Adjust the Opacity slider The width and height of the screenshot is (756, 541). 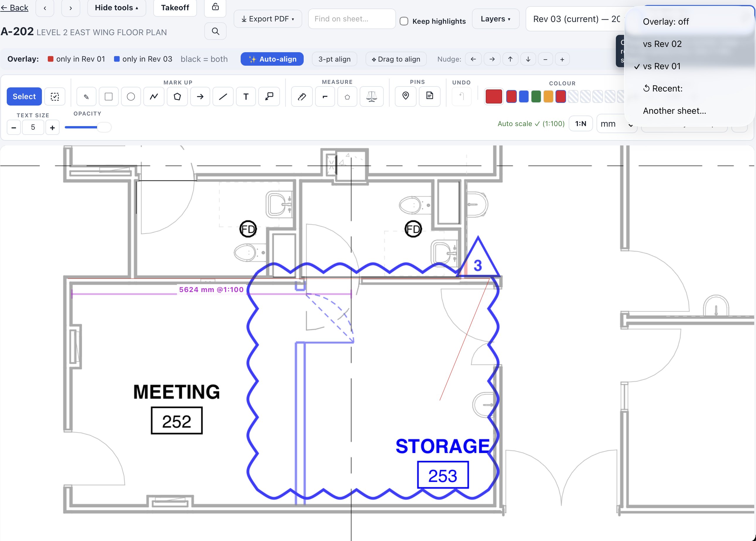(88, 127)
